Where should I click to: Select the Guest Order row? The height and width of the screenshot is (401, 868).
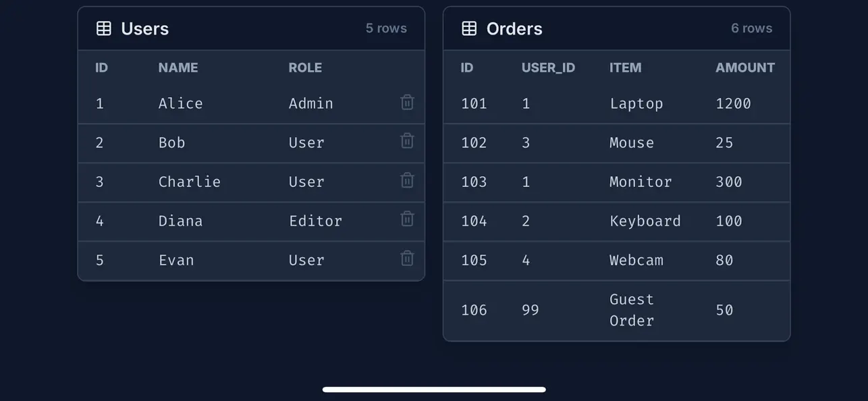tap(616, 310)
